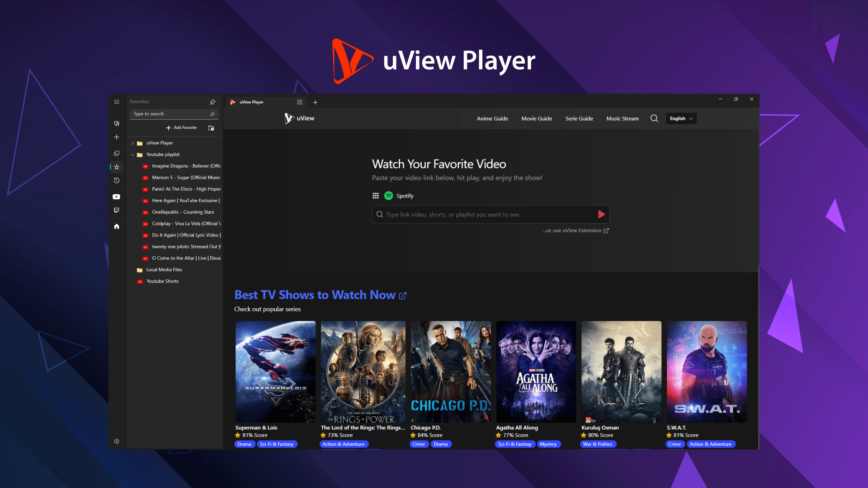Image resolution: width=868 pixels, height=488 pixels.
Task: Toggle the grid layout on the uView Player tab
Action: point(299,102)
